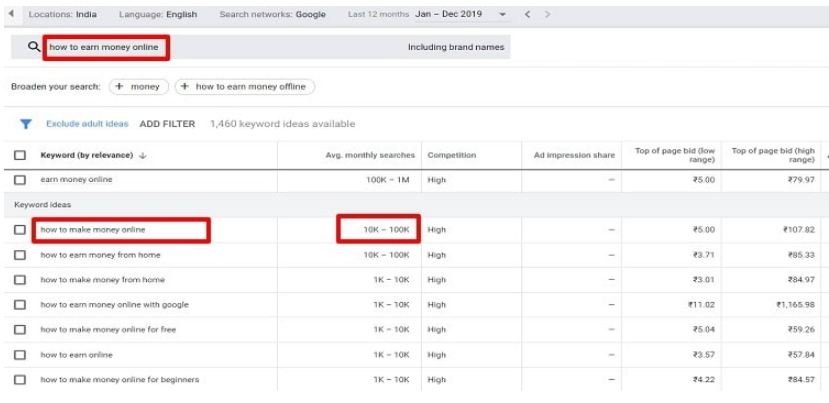Screen dimensions: 829x403
Task: Sort by Avg. monthly searches column
Action: [x=371, y=155]
